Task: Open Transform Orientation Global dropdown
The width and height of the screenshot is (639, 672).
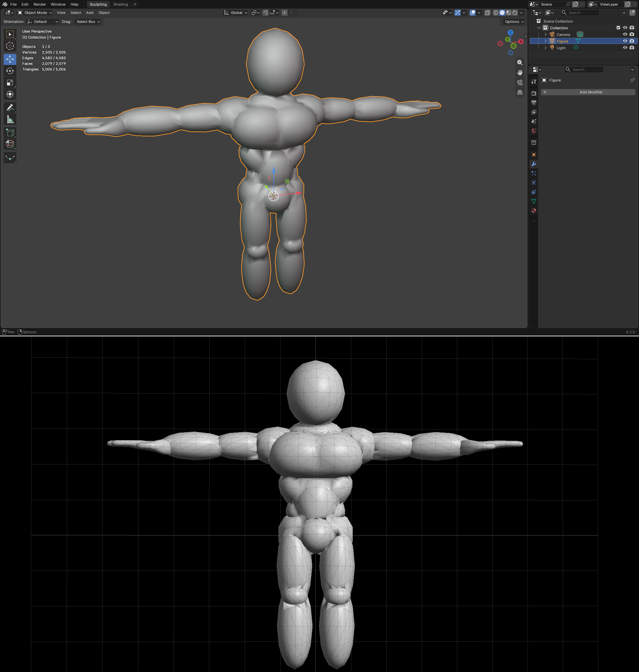Action: [x=235, y=13]
